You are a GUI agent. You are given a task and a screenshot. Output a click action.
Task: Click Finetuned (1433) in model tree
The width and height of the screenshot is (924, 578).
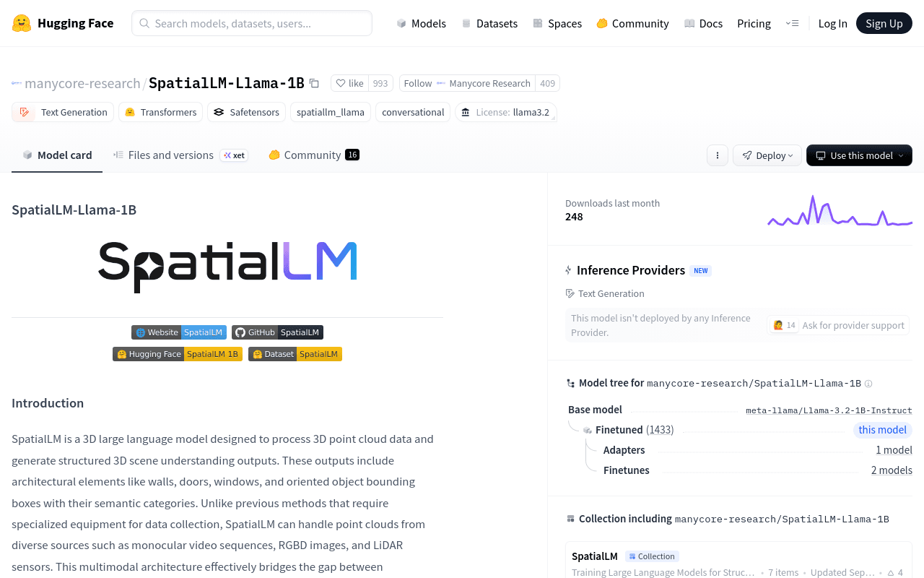(635, 430)
